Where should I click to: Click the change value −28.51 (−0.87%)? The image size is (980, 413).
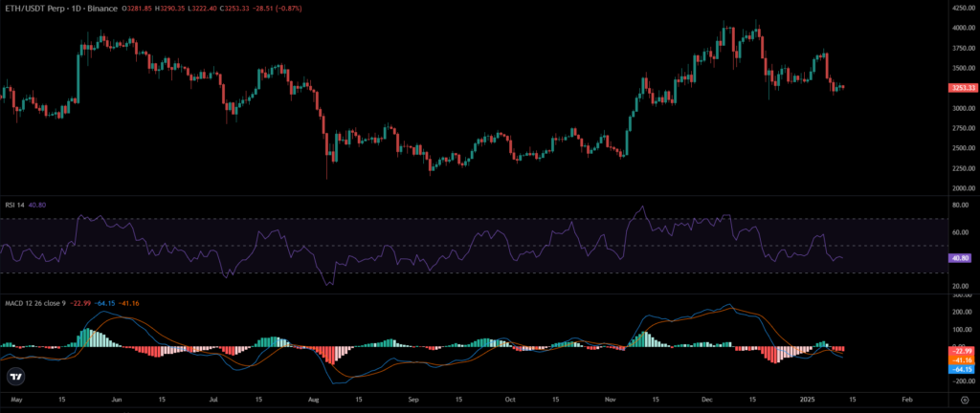pyautogui.click(x=277, y=8)
